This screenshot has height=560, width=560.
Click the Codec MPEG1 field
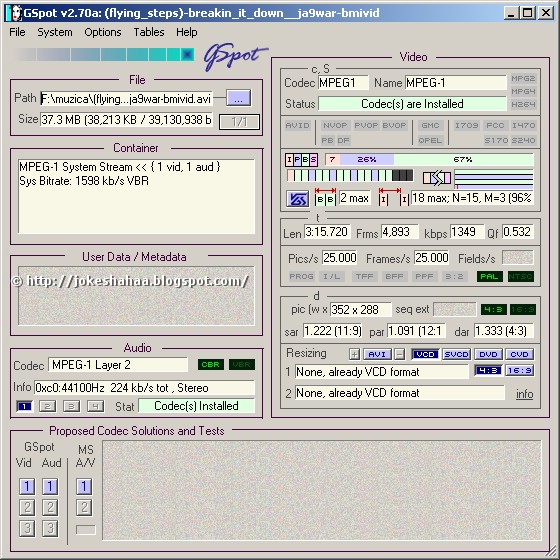[343, 83]
